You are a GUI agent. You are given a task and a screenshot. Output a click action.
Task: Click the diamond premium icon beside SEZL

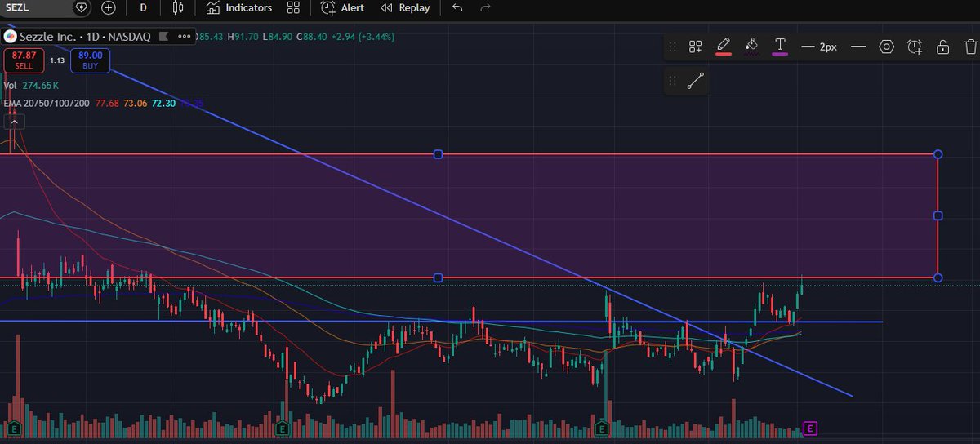click(81, 7)
